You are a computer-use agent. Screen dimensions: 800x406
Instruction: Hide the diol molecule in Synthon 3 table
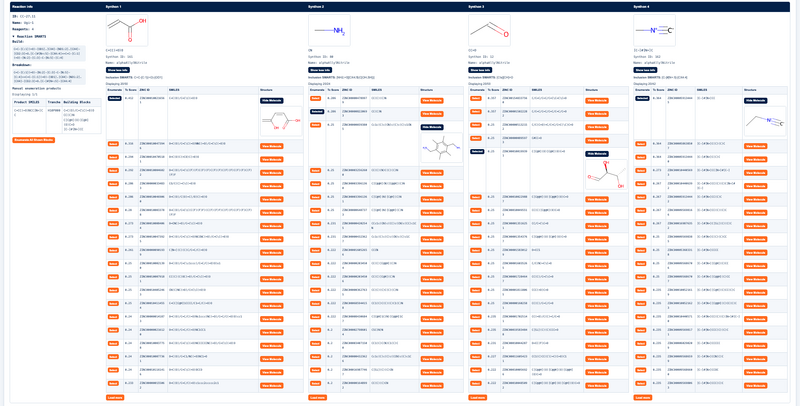click(x=596, y=154)
